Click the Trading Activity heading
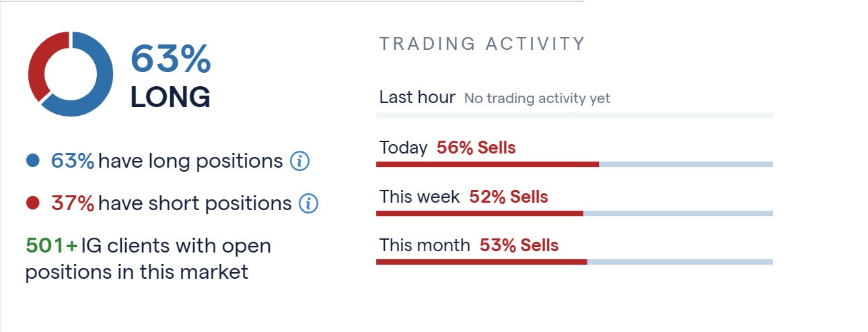The image size is (868, 332). tap(482, 44)
